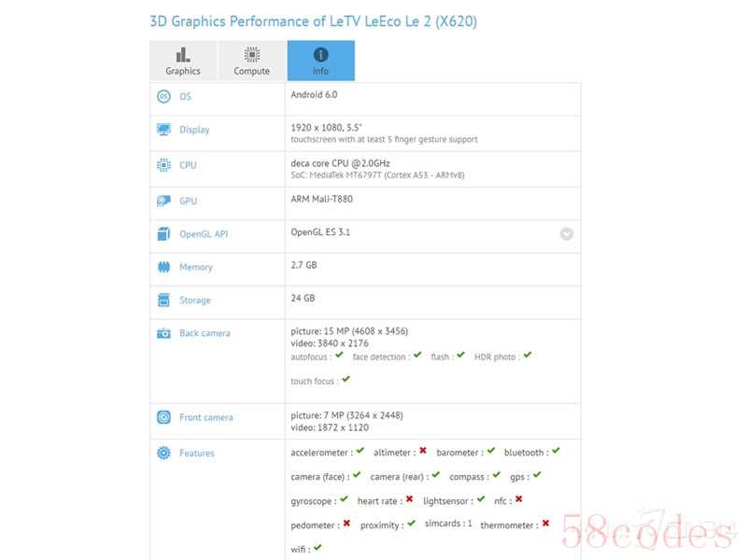747x560 pixels.
Task: Click the SoC MediaTek MT6797T text
Action: click(x=377, y=175)
